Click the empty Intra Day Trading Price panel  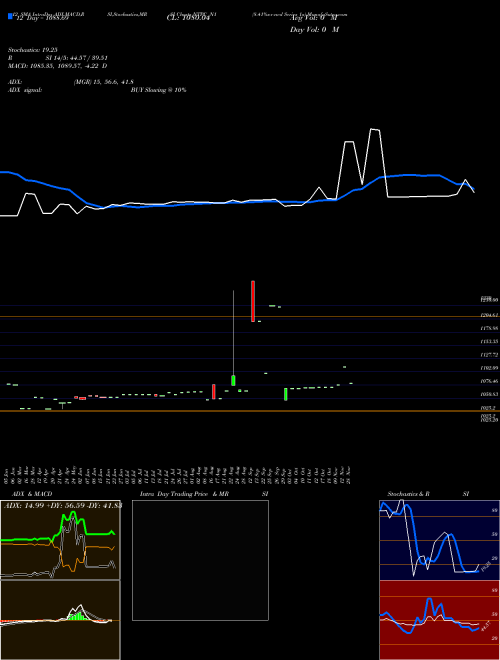pyautogui.click(x=200, y=560)
